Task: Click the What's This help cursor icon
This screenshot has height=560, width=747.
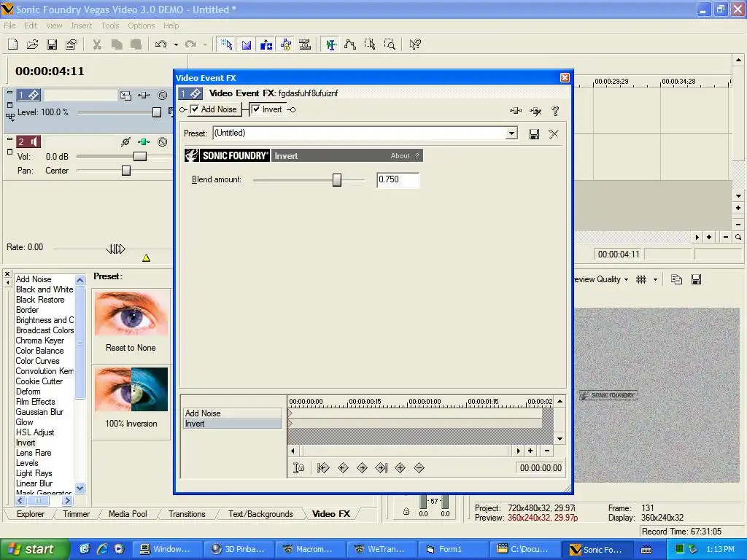Action: click(x=415, y=44)
